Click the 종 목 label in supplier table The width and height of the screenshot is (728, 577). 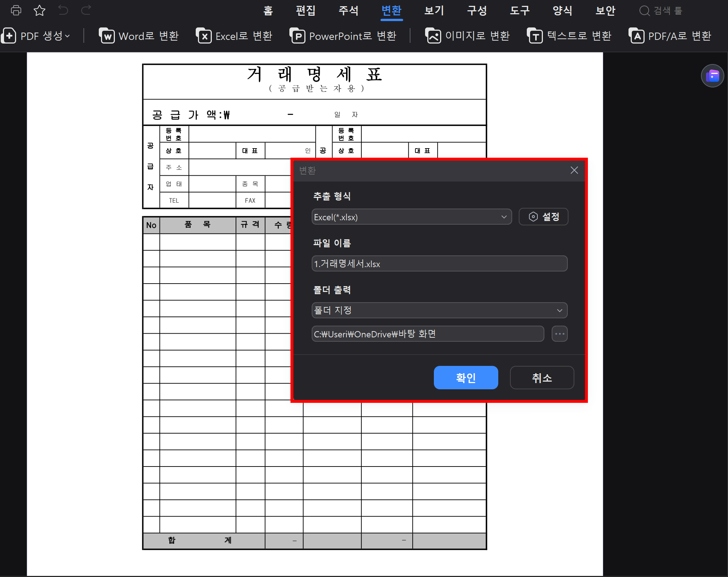[x=250, y=184]
